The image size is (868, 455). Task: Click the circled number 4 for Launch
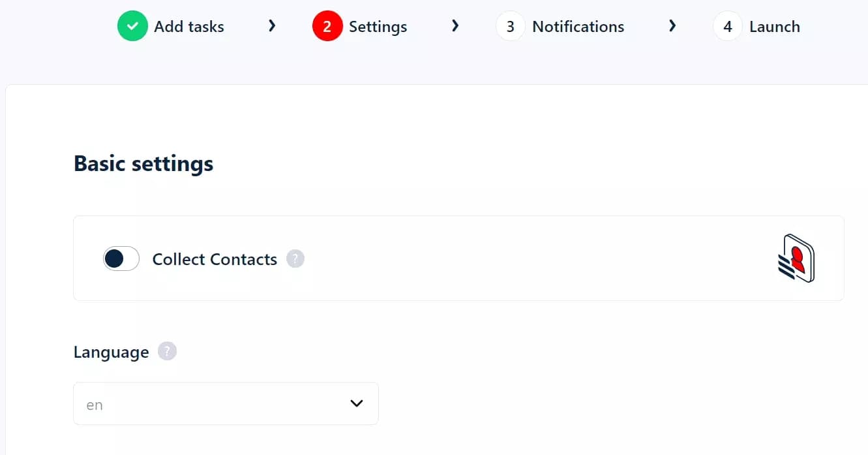(x=727, y=26)
